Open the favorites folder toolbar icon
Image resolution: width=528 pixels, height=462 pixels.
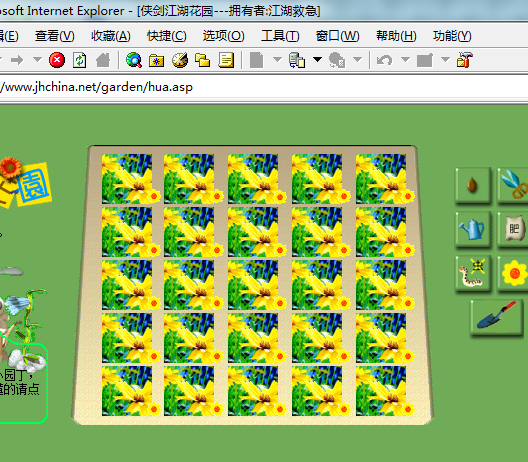click(x=156, y=61)
